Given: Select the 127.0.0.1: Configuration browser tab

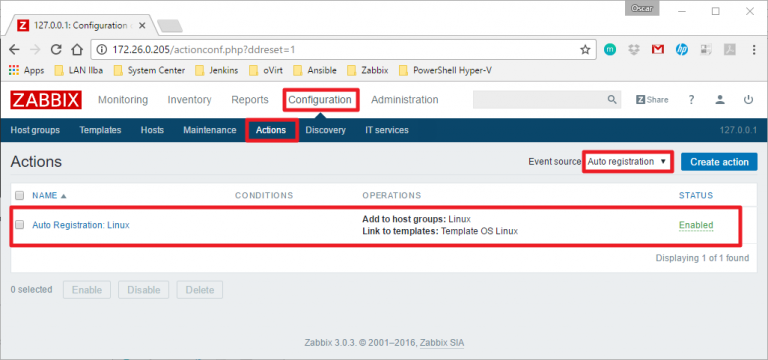Looking at the screenshot, I should click(81, 25).
